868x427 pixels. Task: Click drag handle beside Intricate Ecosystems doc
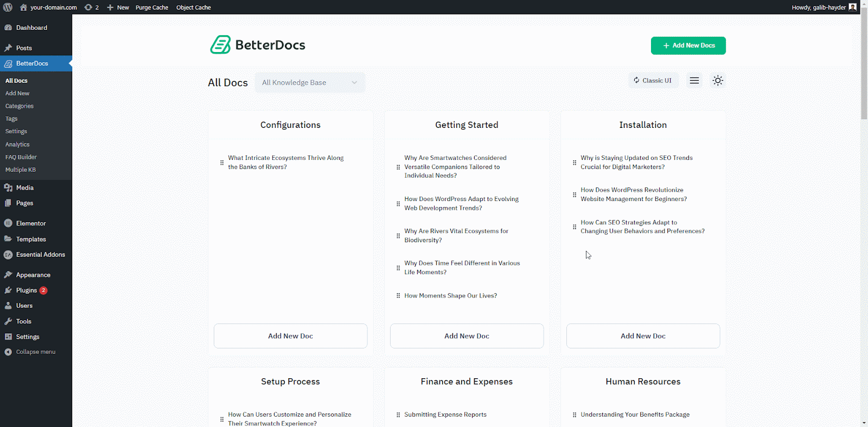tap(222, 163)
